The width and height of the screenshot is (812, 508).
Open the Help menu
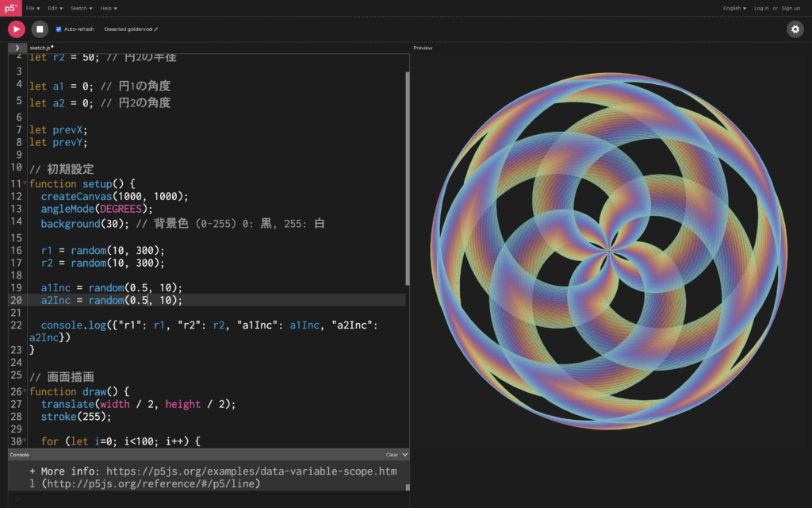pos(109,8)
